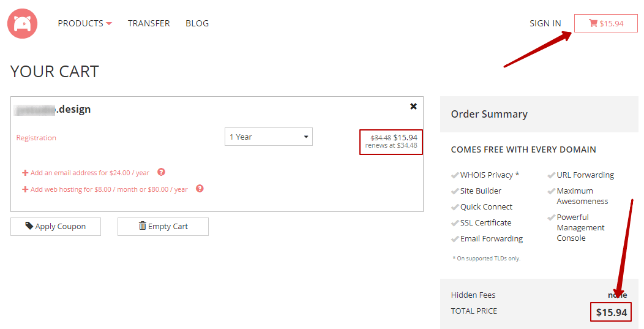
Task: Go to the TRANSFER page
Action: 149,23
